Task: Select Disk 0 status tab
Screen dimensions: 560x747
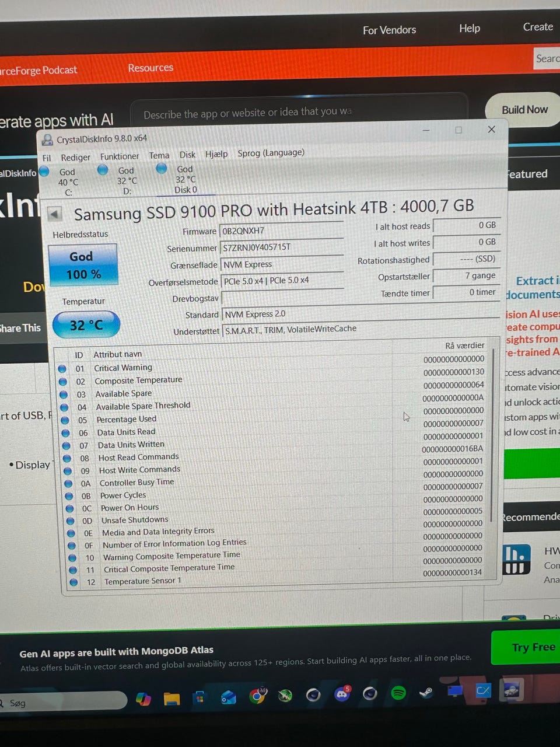Action: coord(180,179)
